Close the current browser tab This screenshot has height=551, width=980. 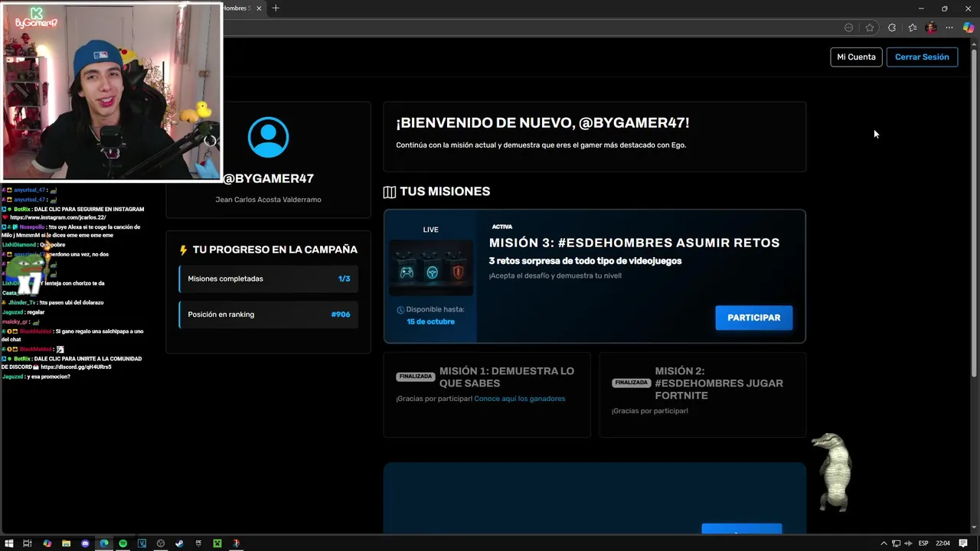259,8
